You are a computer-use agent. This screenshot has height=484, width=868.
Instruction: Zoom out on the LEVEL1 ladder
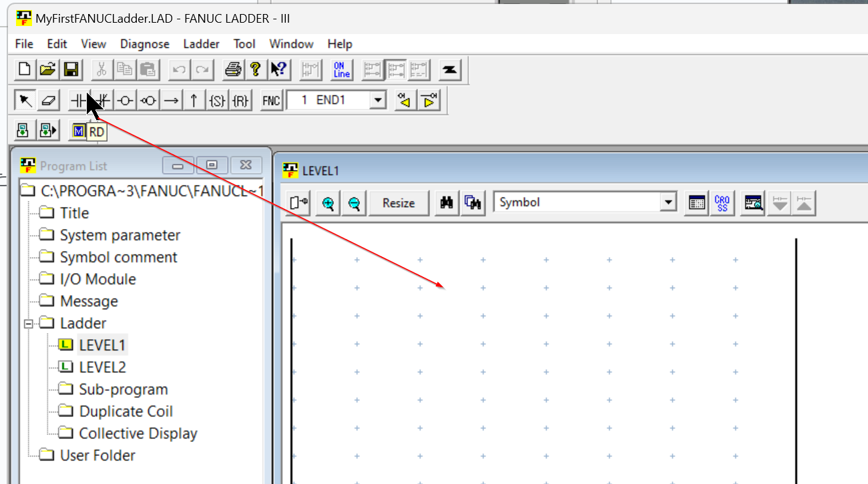click(354, 203)
